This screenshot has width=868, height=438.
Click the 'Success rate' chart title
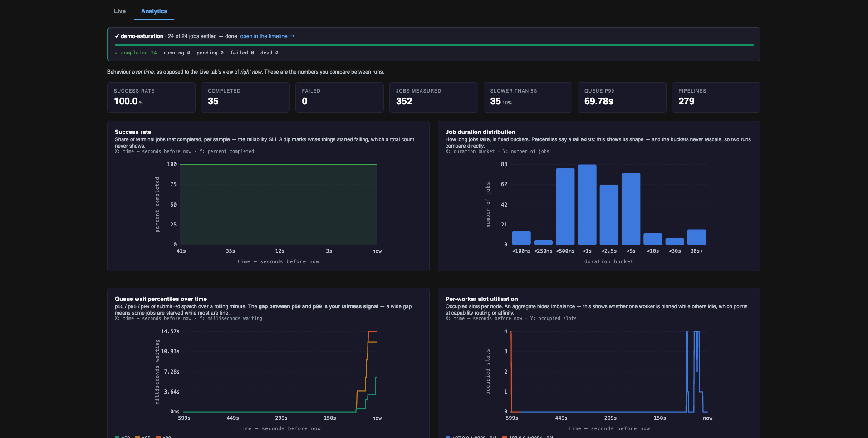(133, 132)
